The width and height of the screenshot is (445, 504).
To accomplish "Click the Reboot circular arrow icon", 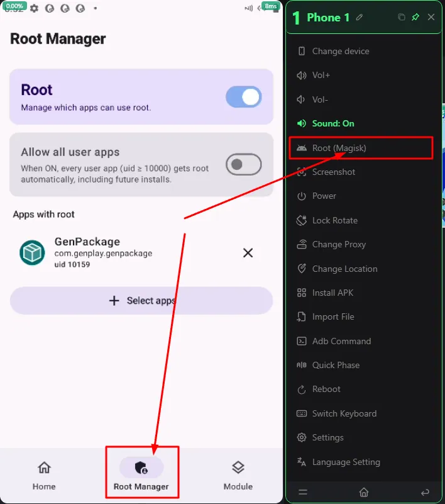I will pyautogui.click(x=302, y=389).
